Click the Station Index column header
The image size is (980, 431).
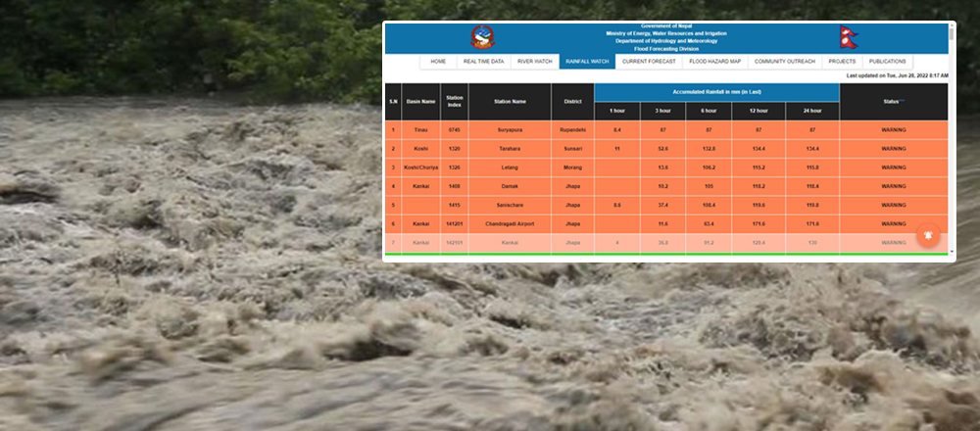tap(455, 102)
